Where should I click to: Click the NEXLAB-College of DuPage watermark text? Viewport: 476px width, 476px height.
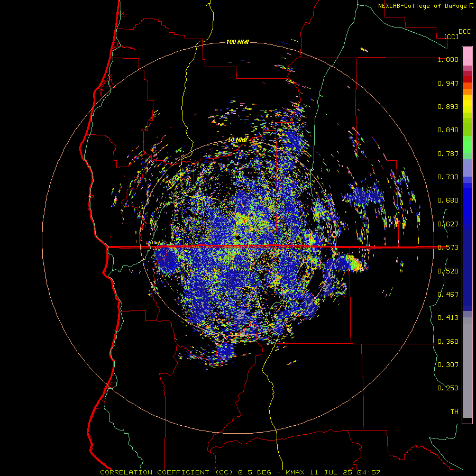coord(422,6)
